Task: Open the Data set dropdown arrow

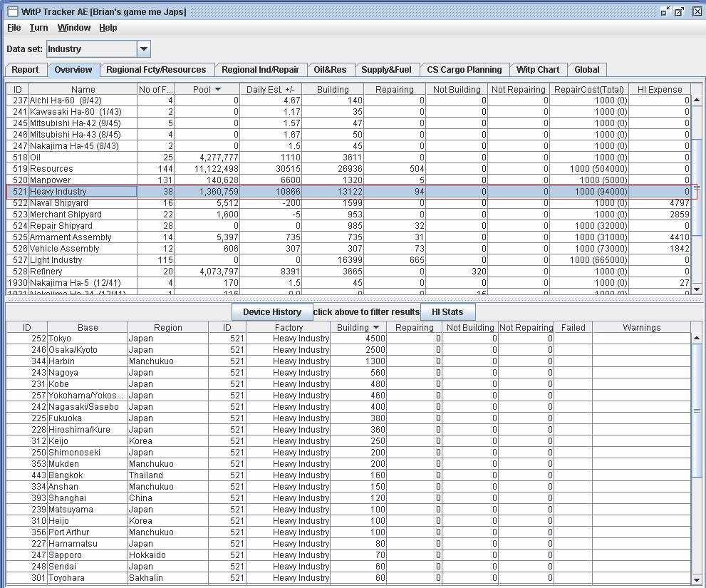Action: pos(143,49)
